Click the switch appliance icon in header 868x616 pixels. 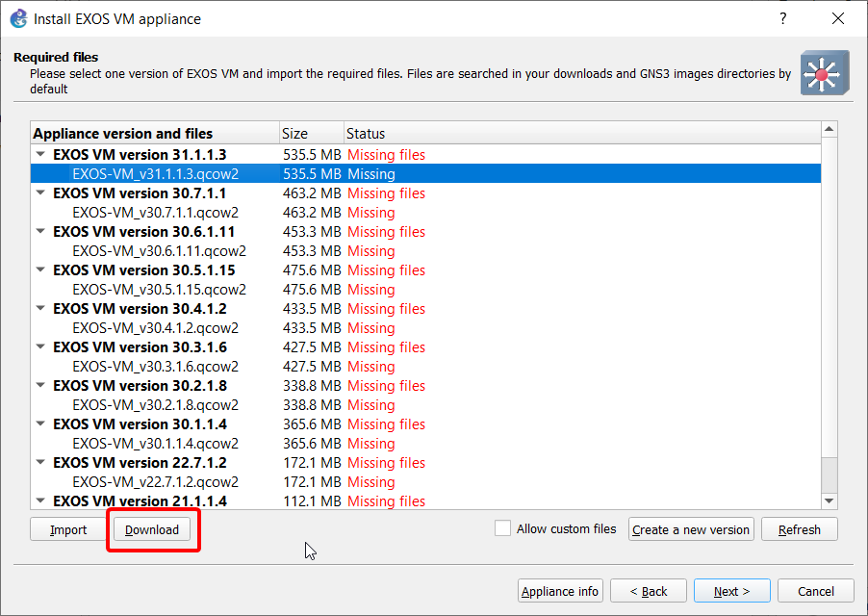coord(825,72)
